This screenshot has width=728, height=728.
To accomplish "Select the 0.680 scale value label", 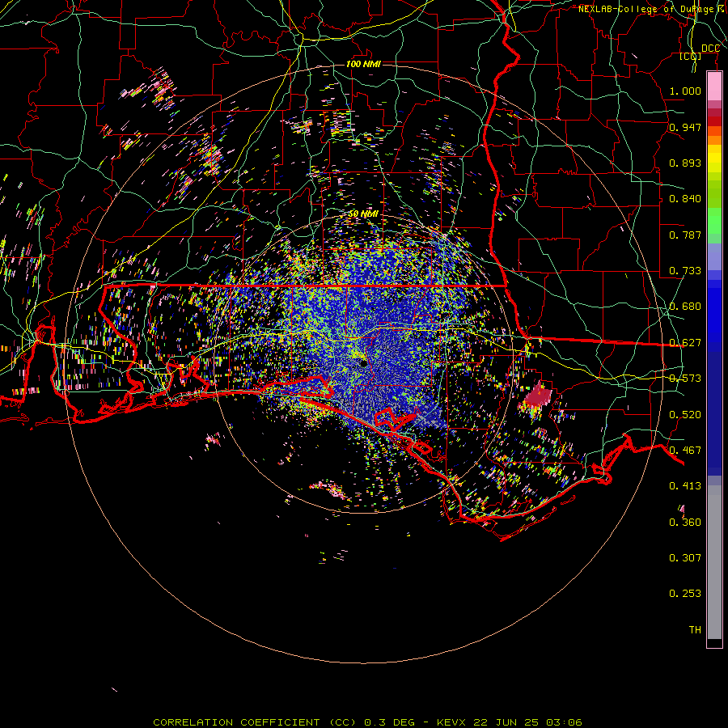I will 685,307.
